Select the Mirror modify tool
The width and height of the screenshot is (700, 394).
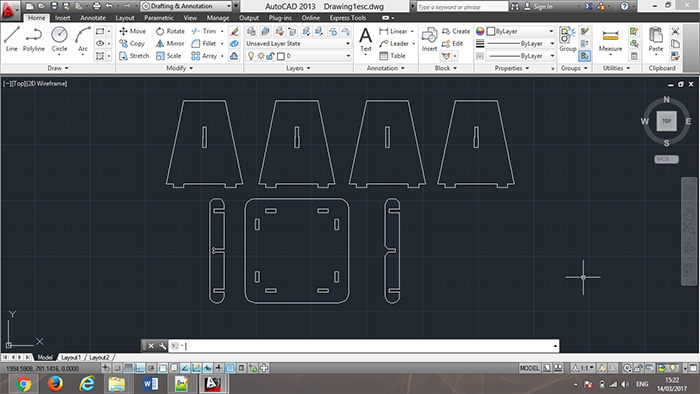pos(170,43)
